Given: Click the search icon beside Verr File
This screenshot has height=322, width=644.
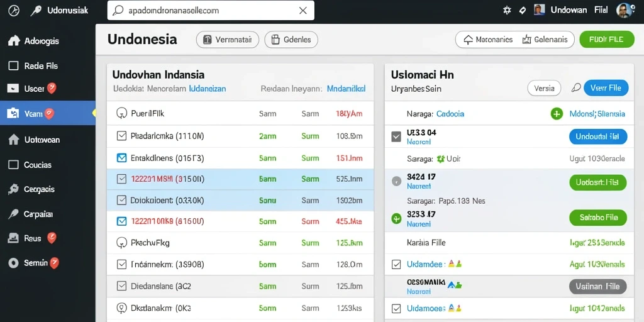Looking at the screenshot, I should pyautogui.click(x=576, y=87).
